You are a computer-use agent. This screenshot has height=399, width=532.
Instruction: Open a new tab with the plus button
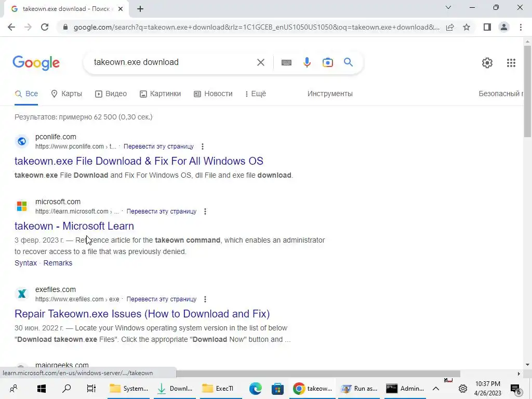[140, 9]
